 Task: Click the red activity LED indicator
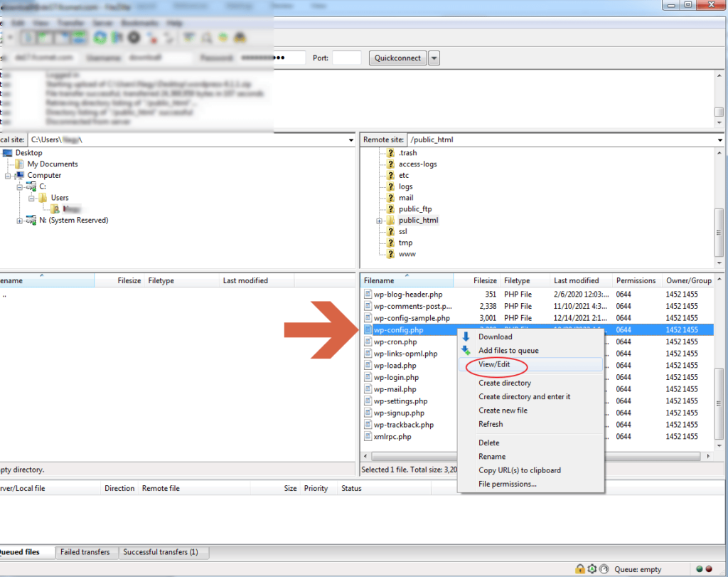point(709,568)
